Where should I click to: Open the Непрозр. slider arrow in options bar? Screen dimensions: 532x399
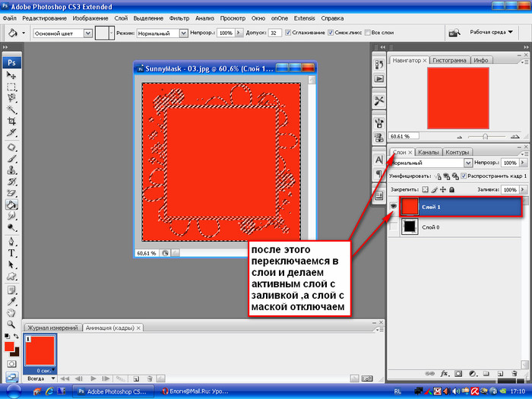tap(239, 33)
